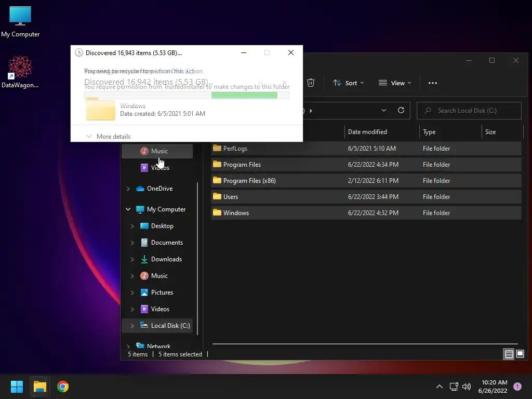Screen dimensions: 532x399
Task: Click the Windows folder thumbnail in dialog
Action: 101,109
